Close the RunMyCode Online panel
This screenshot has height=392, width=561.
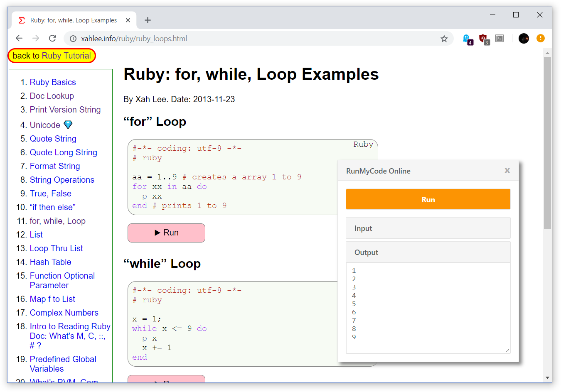pos(507,171)
